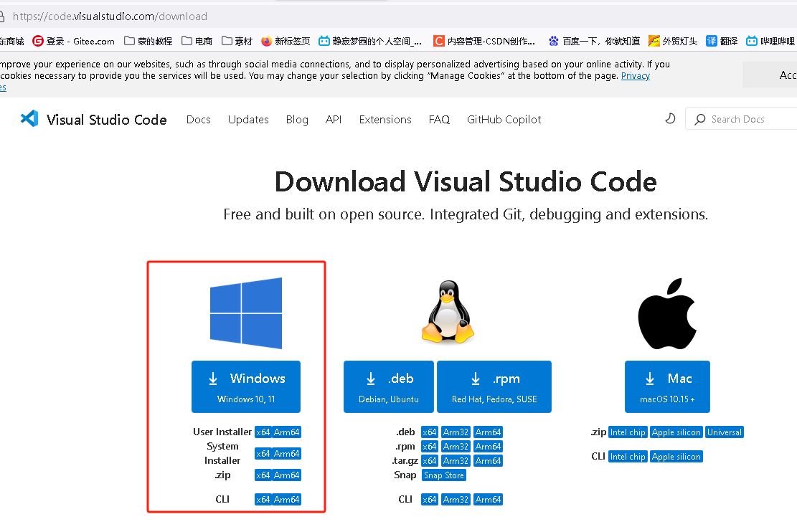Open the 翻译 bookmark

(722, 41)
